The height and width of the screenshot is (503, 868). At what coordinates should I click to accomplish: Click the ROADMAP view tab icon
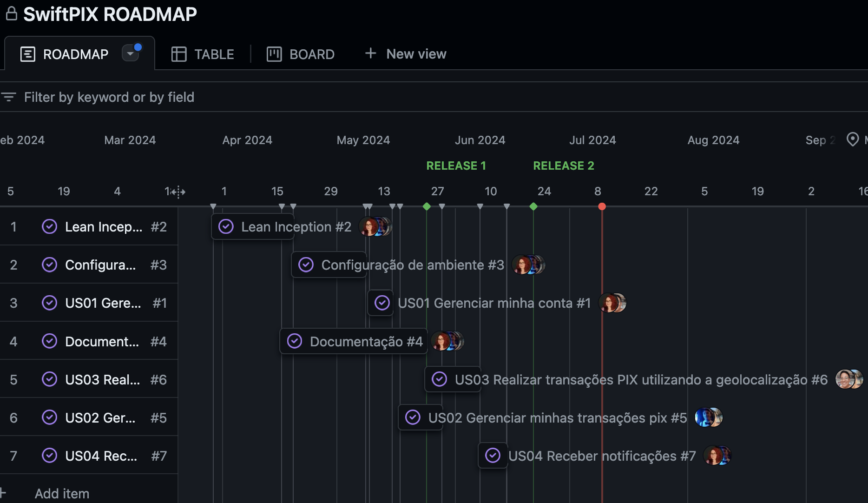pyautogui.click(x=28, y=54)
